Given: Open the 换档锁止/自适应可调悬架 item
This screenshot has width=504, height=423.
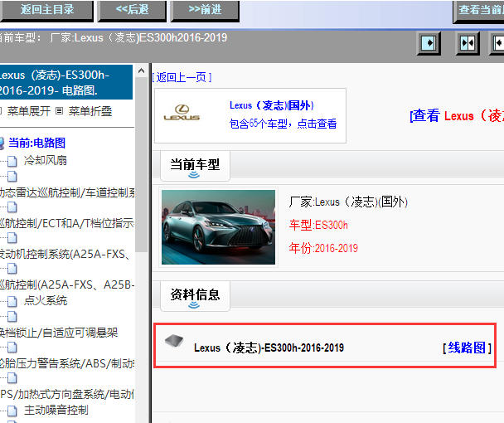Looking at the screenshot, I should pos(59,333).
